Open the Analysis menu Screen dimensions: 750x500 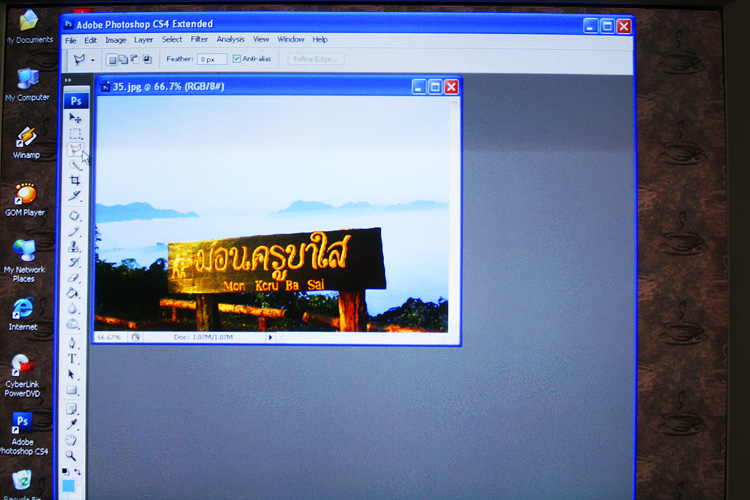coord(231,39)
